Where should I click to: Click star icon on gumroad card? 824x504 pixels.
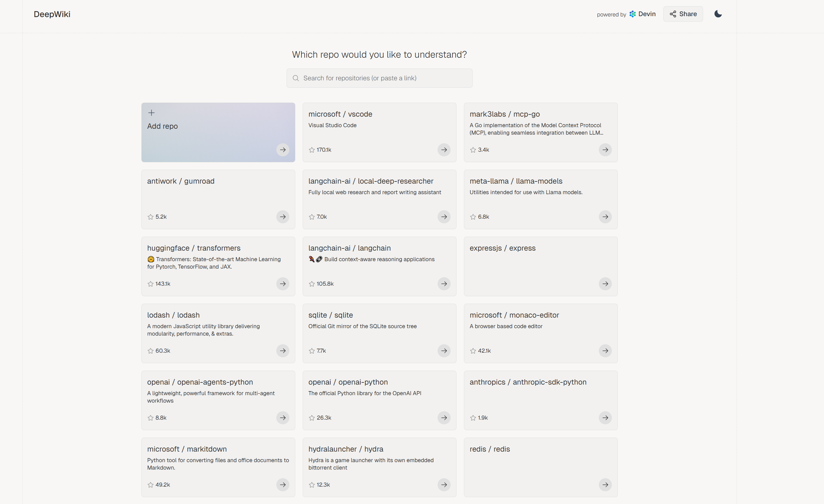coord(150,217)
